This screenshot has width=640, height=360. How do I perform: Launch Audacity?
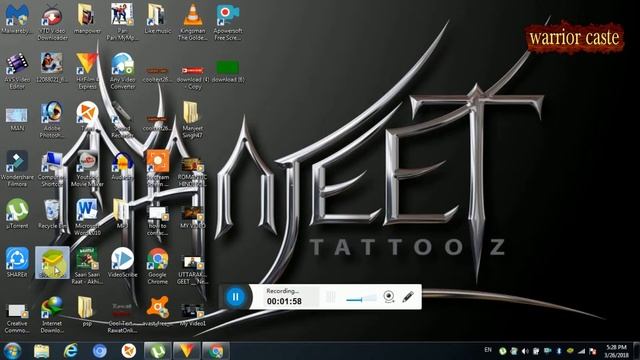pos(122,166)
